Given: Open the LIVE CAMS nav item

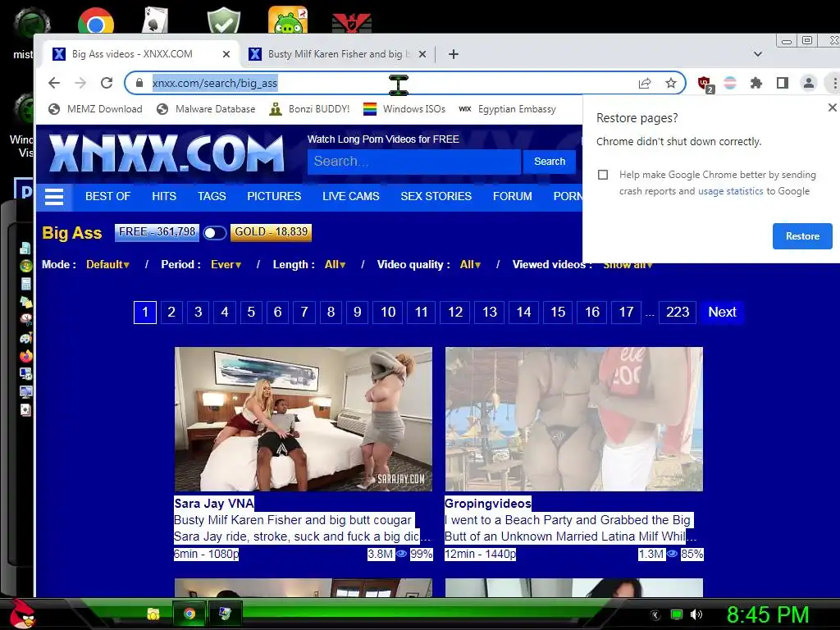Looking at the screenshot, I should tap(351, 197).
